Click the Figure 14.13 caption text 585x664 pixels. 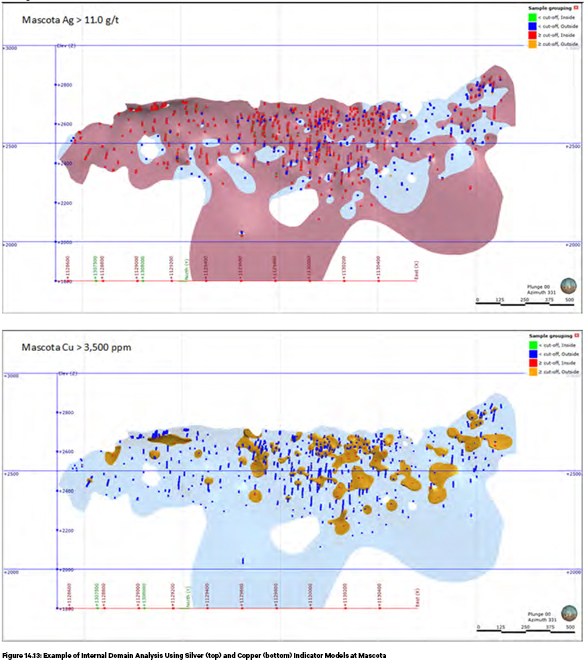pyautogui.click(x=194, y=656)
